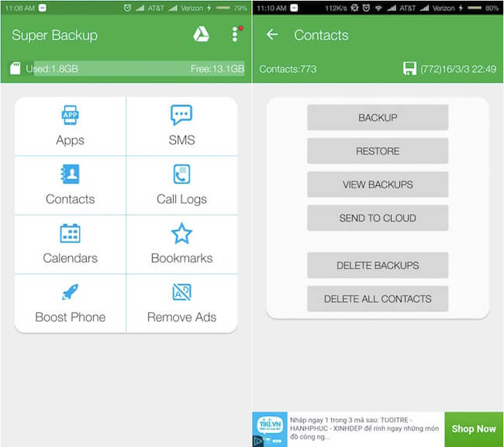Open the three-dot overflow menu
504x447 pixels.
coord(235,34)
